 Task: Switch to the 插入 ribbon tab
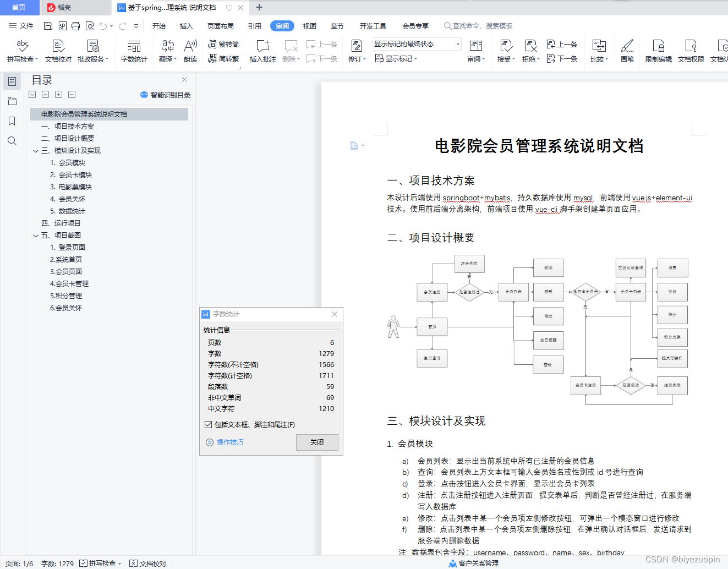187,25
